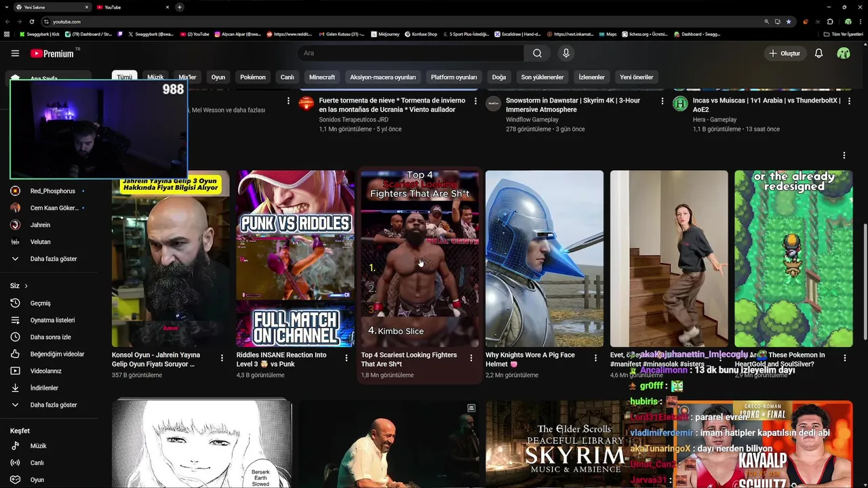868x488 pixels.
Task: Open options for Fuerte tormenta de nieve video
Action: tap(475, 101)
